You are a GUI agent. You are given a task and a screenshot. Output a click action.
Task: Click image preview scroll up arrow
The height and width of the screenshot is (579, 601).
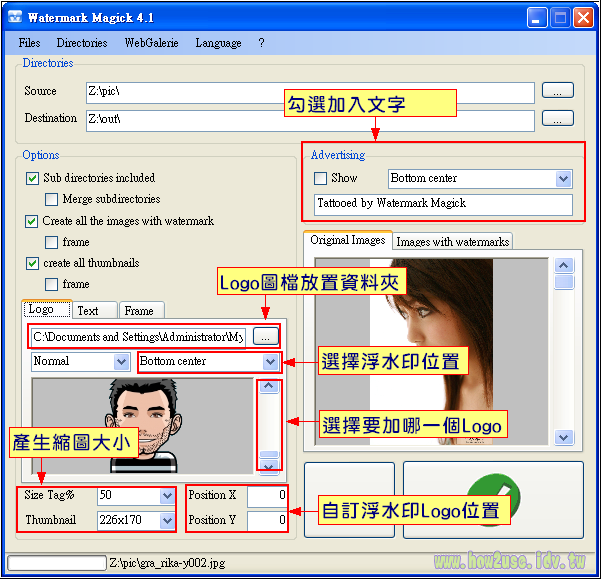coord(563,265)
